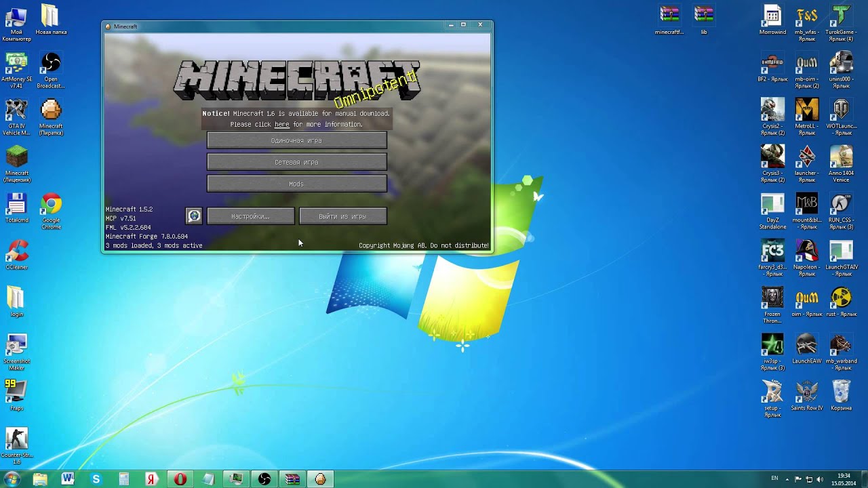The image size is (868, 488).
Task: Select Morrowind desktop icon
Action: (772, 20)
